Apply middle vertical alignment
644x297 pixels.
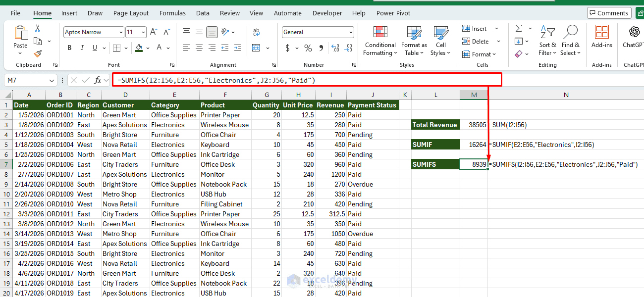[199, 32]
